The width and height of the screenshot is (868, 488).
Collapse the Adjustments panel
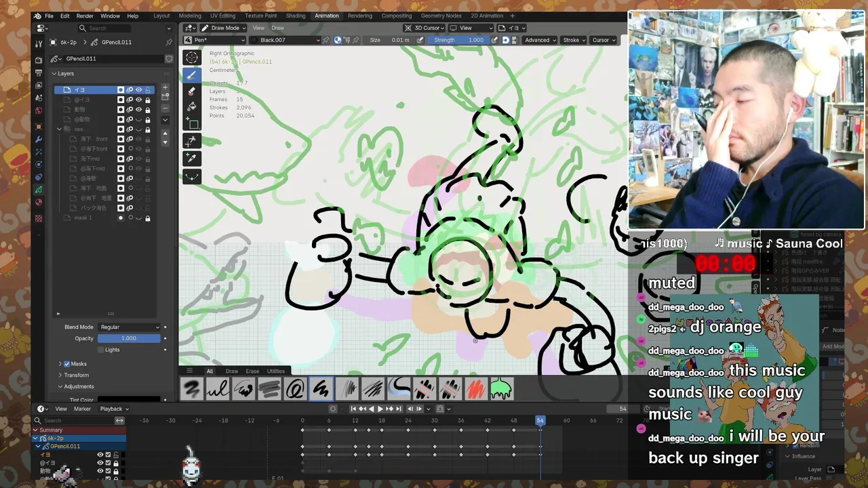(x=60, y=386)
